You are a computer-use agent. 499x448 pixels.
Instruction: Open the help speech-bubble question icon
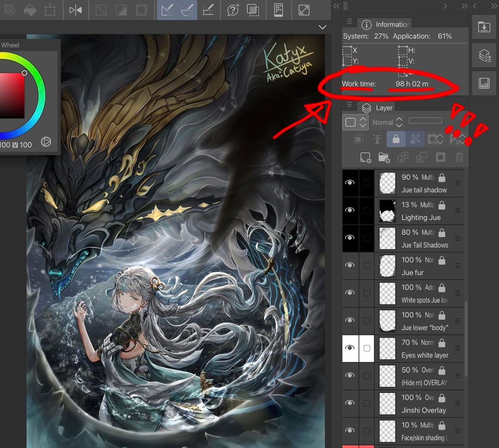(232, 10)
